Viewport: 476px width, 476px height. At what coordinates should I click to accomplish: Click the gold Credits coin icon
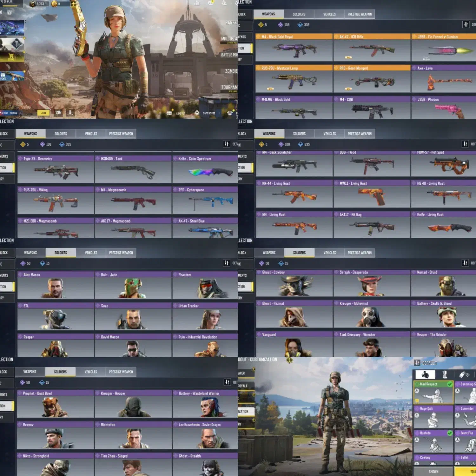coord(33,4)
